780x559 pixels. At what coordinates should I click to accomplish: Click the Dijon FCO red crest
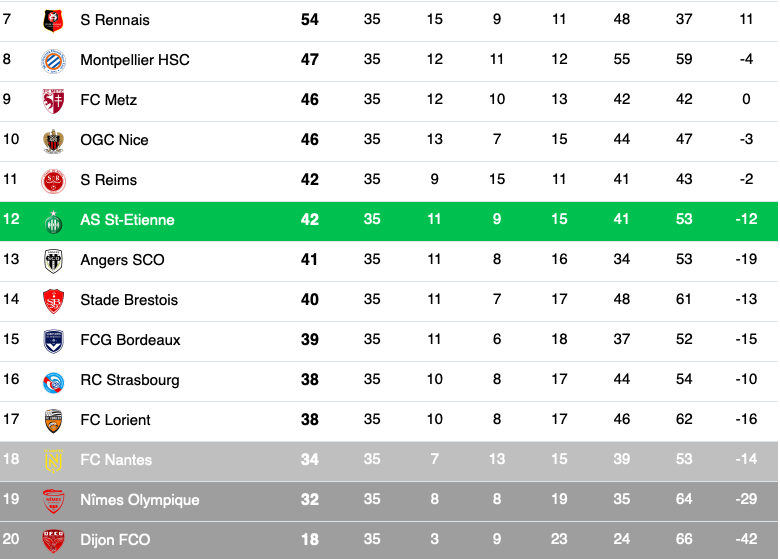(x=53, y=541)
